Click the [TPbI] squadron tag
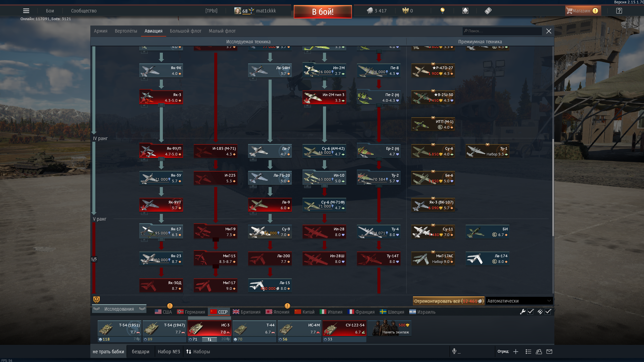Viewport: 644px width, 362px height. 212,11
